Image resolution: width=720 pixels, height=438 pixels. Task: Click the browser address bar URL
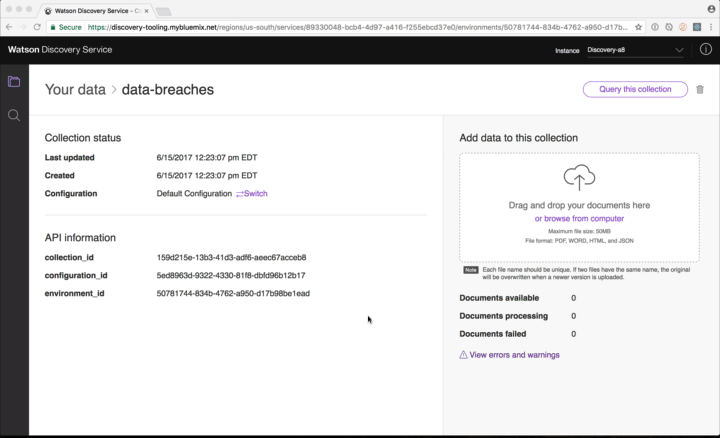point(357,27)
